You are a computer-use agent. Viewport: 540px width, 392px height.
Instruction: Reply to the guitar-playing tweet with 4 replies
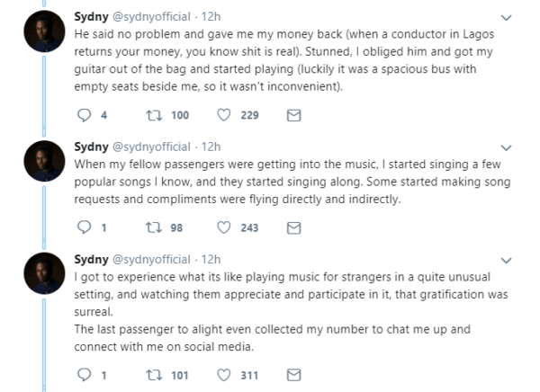(x=84, y=115)
